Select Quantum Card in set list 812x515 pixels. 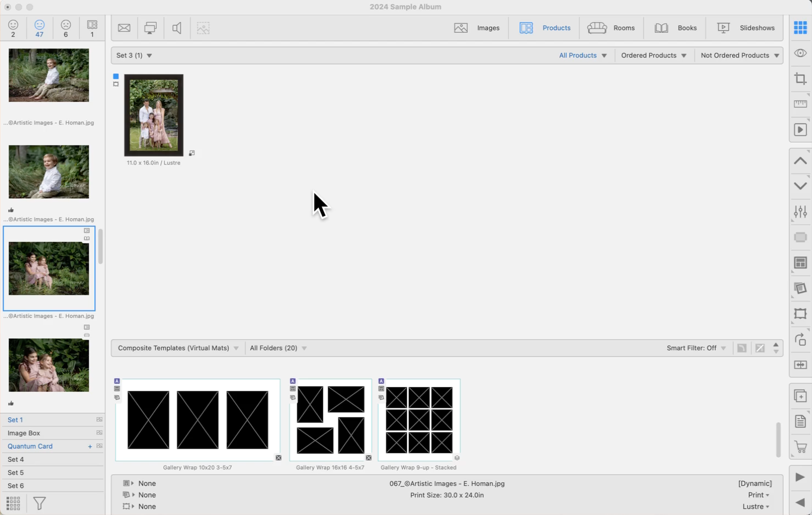pyautogui.click(x=30, y=446)
